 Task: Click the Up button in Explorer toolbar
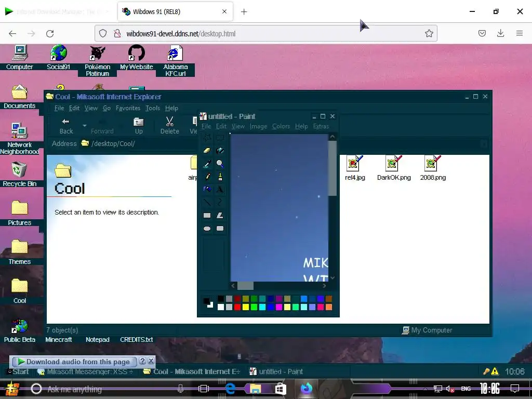pos(139,126)
